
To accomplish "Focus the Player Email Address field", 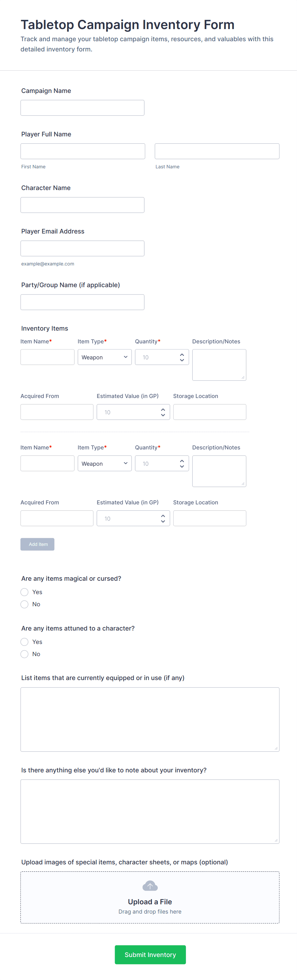I will click(82, 249).
